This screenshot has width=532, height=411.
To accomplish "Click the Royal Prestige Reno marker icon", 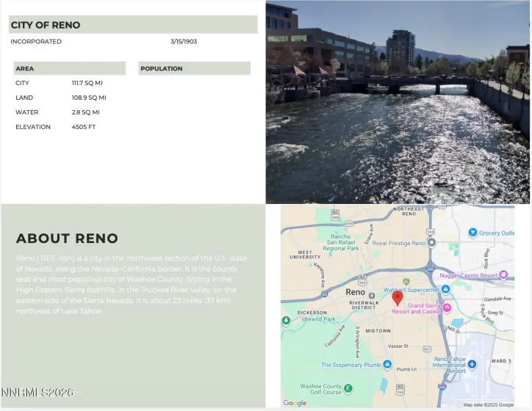I will coord(431,243).
